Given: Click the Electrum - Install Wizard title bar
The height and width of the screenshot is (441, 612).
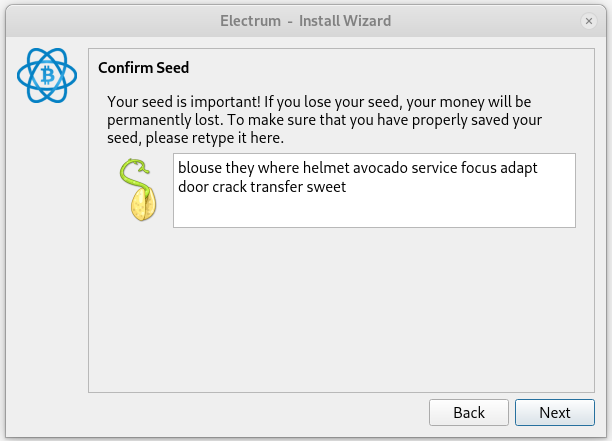Looking at the screenshot, I should coord(306,21).
